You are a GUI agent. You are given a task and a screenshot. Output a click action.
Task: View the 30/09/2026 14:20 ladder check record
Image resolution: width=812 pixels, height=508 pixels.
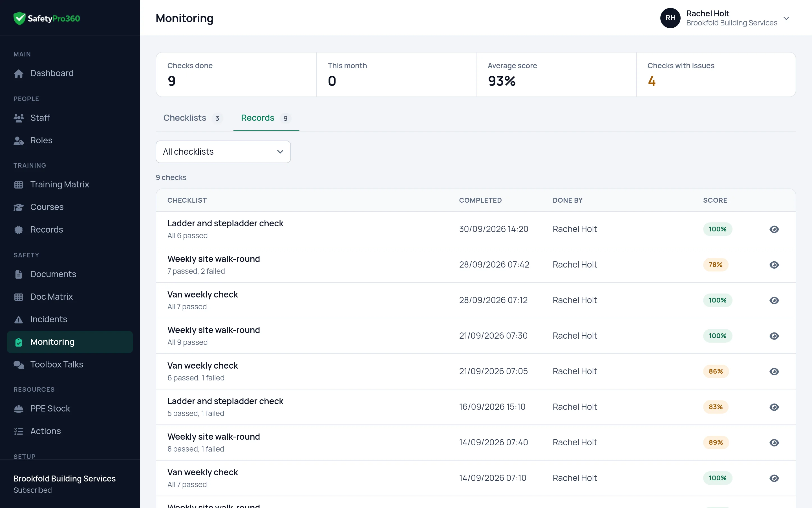point(774,229)
